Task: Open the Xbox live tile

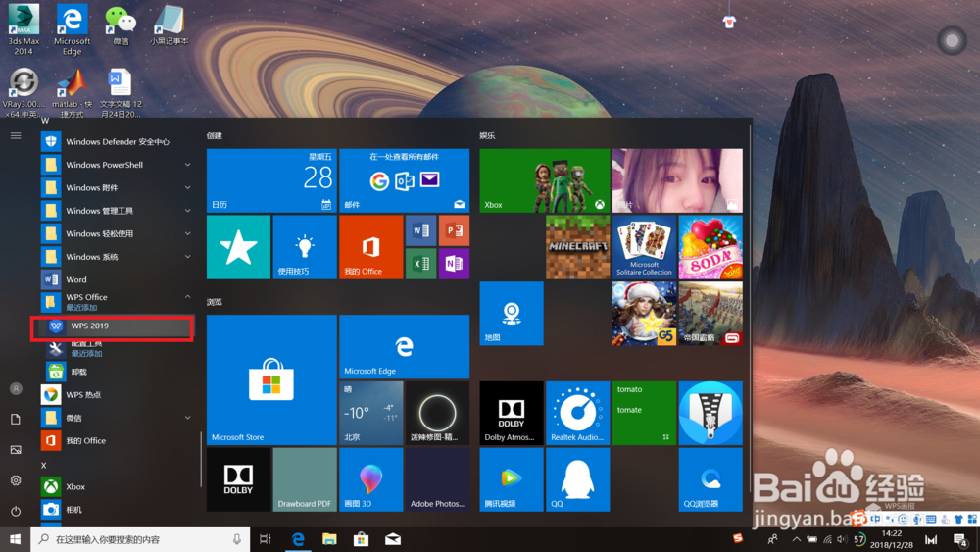Action: click(544, 180)
